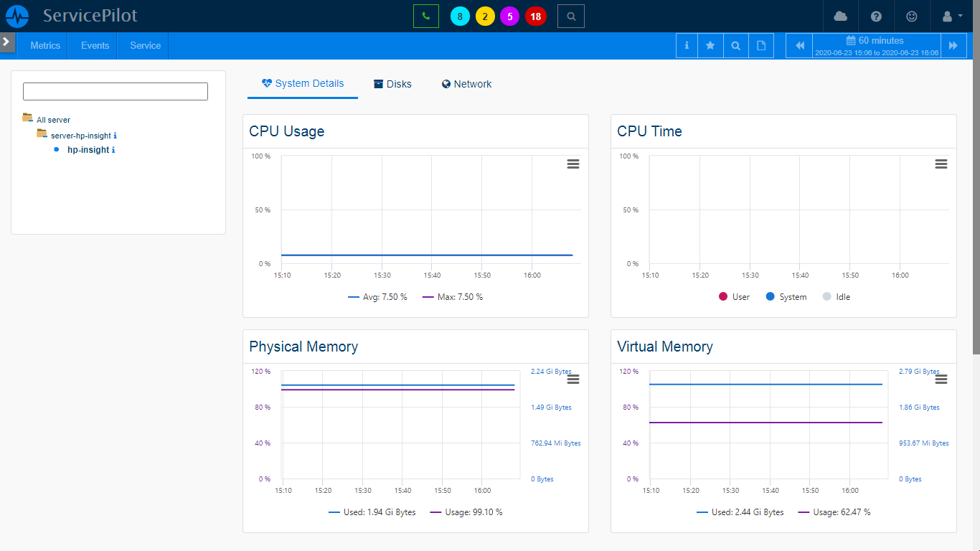
Task: Open the Events menu
Action: [x=95, y=45]
